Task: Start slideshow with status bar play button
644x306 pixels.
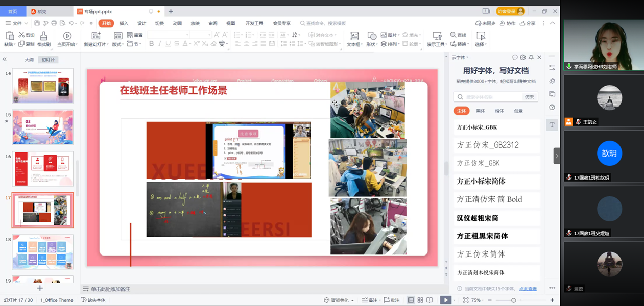Action: 445,300
